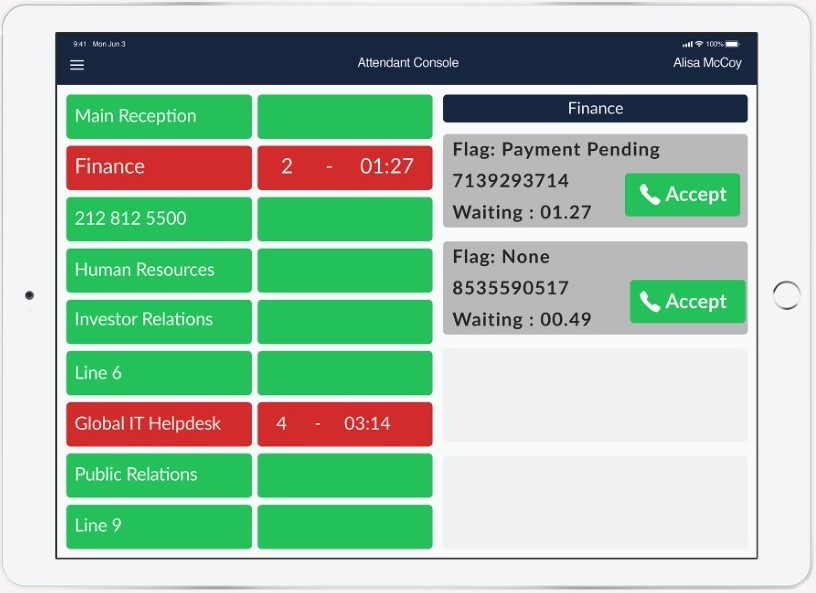
Task: Click the Flag: Payment Pending label
Action: [556, 150]
